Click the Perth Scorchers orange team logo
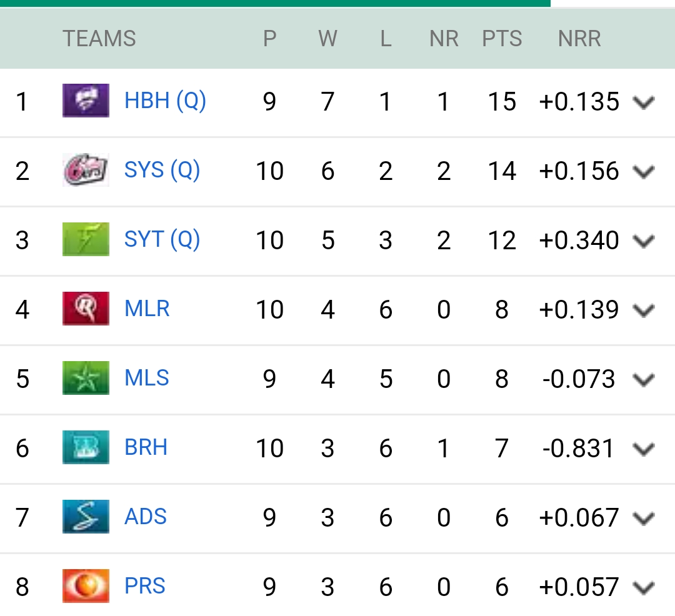 [86, 586]
